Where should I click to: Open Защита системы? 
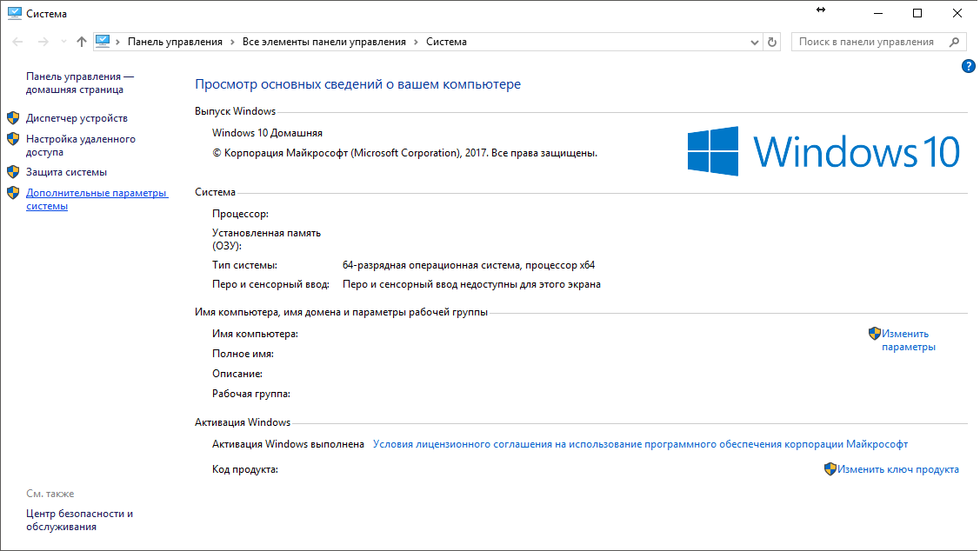pos(66,172)
